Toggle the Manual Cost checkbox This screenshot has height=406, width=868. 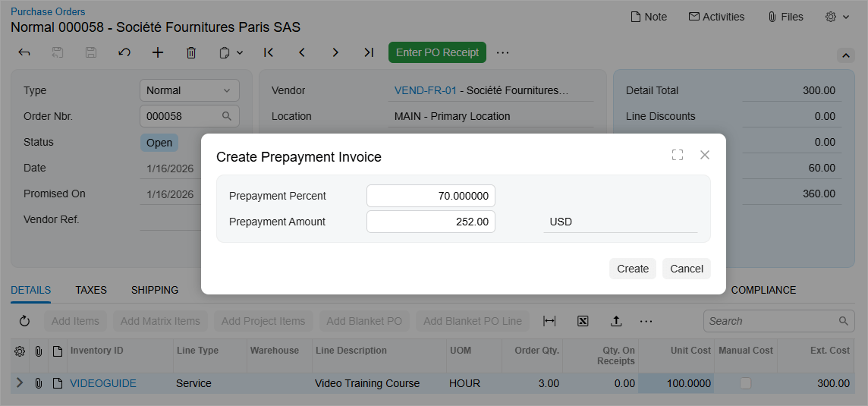click(x=745, y=383)
